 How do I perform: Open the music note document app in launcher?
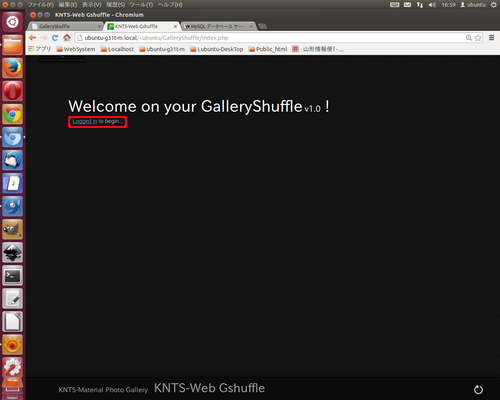(13, 183)
